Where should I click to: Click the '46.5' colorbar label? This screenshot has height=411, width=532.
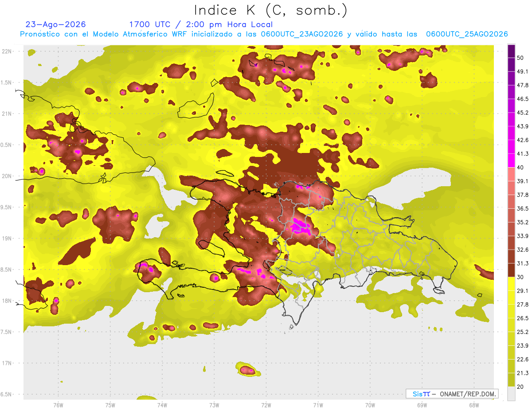(x=523, y=99)
